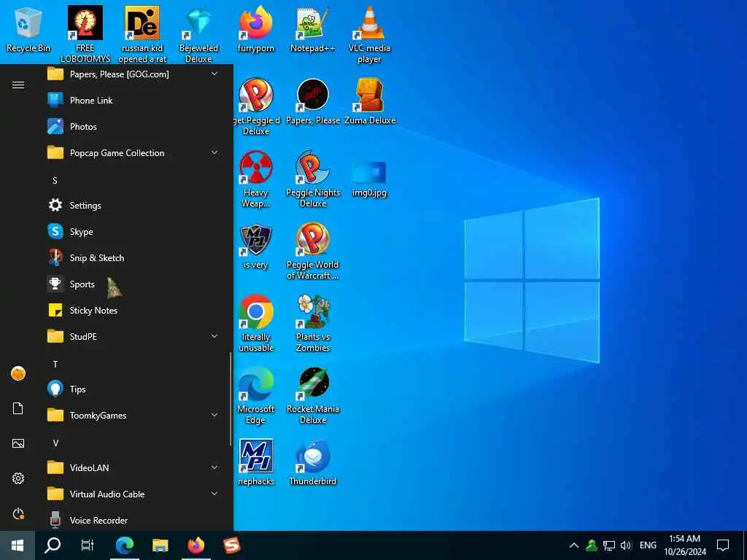This screenshot has width=747, height=560.
Task: Open Settings gear in Start sidebar
Action: pyautogui.click(x=18, y=478)
